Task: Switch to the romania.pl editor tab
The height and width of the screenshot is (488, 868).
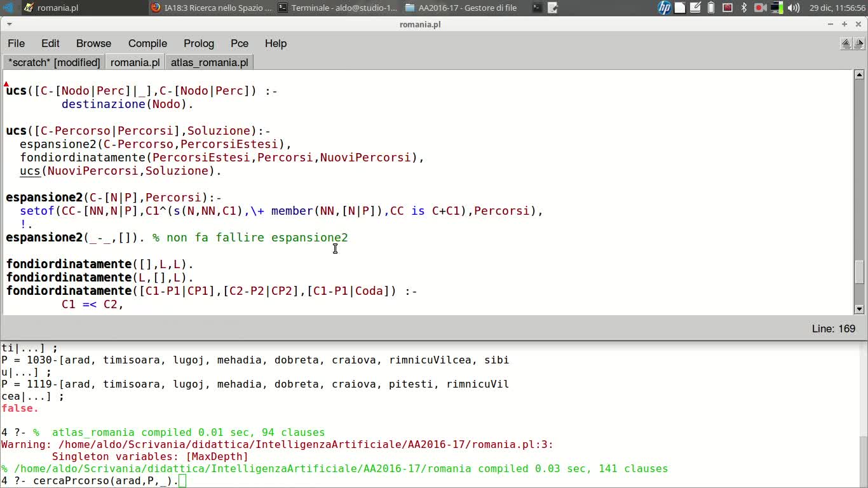Action: [135, 62]
